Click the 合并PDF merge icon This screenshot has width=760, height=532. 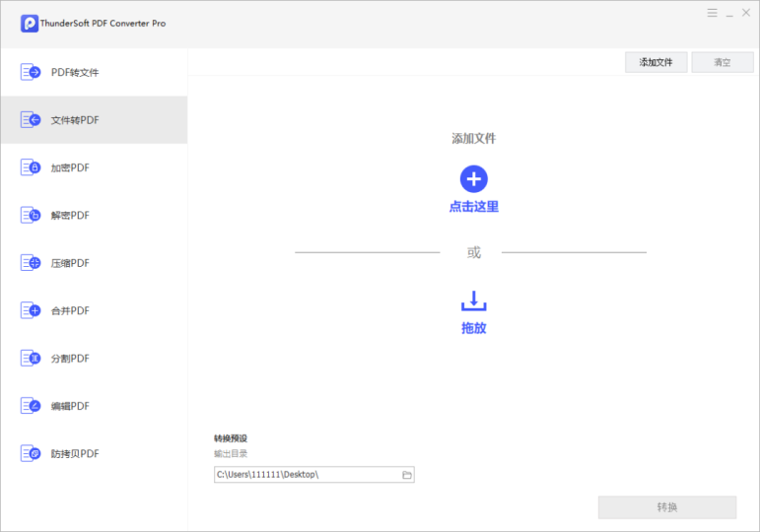point(30,310)
